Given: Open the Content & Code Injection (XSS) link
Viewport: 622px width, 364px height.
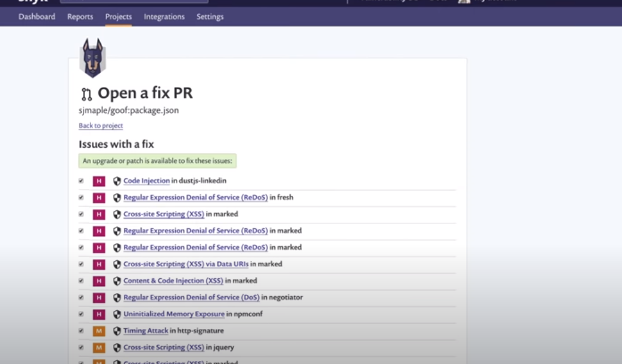Looking at the screenshot, I should tap(173, 281).
